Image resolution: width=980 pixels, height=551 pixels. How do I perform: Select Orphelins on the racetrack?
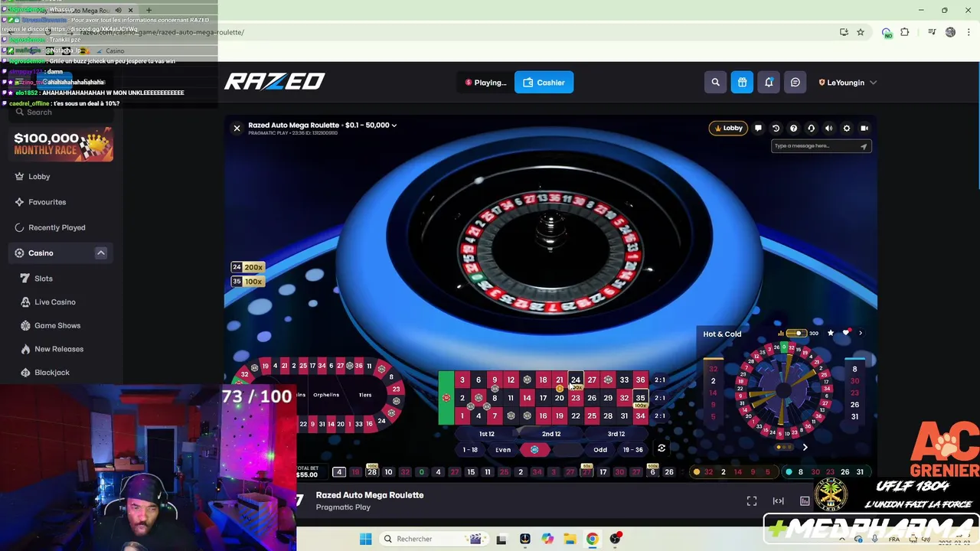point(326,395)
